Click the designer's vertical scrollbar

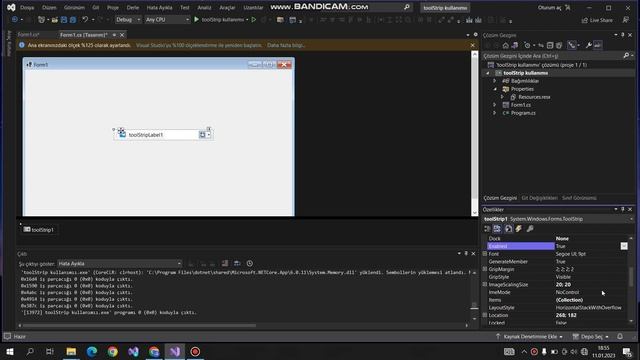474,133
